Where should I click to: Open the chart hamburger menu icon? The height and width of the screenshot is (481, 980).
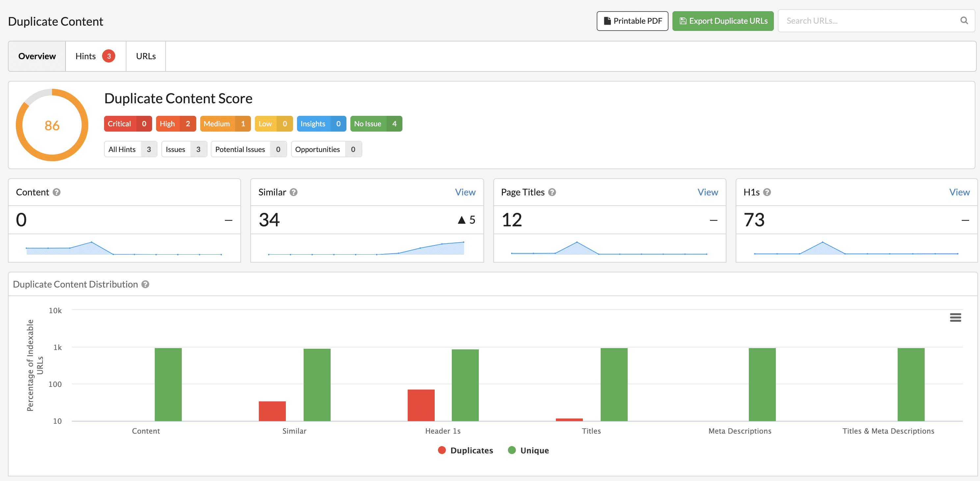pos(955,317)
